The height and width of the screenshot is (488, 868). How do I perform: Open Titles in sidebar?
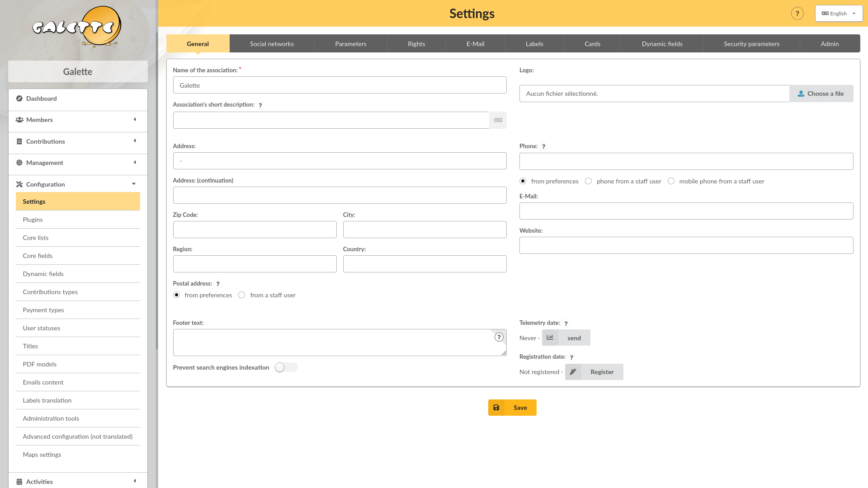pos(78,346)
